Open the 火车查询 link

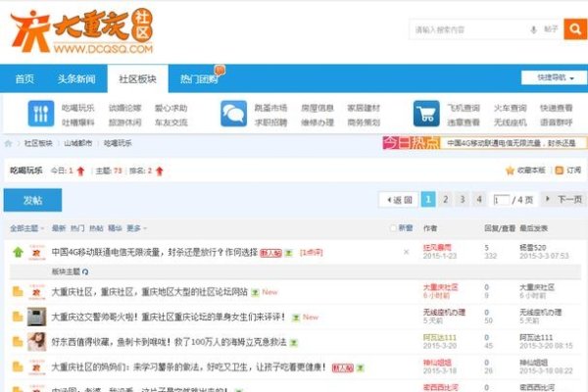(x=510, y=108)
